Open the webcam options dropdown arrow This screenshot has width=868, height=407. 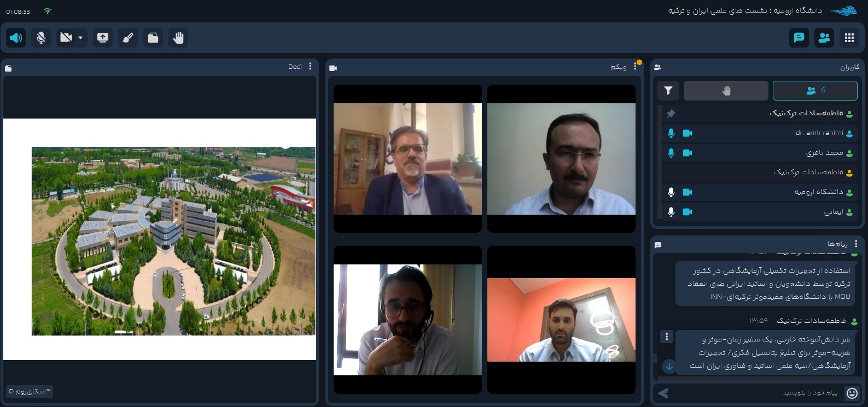[x=80, y=38]
